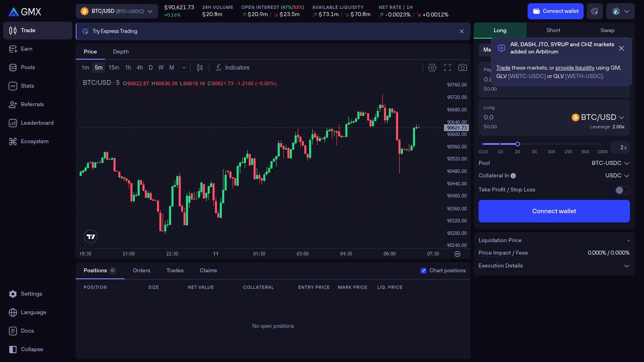Switch to the Long tab
The width and height of the screenshot is (644, 362).
500,31
